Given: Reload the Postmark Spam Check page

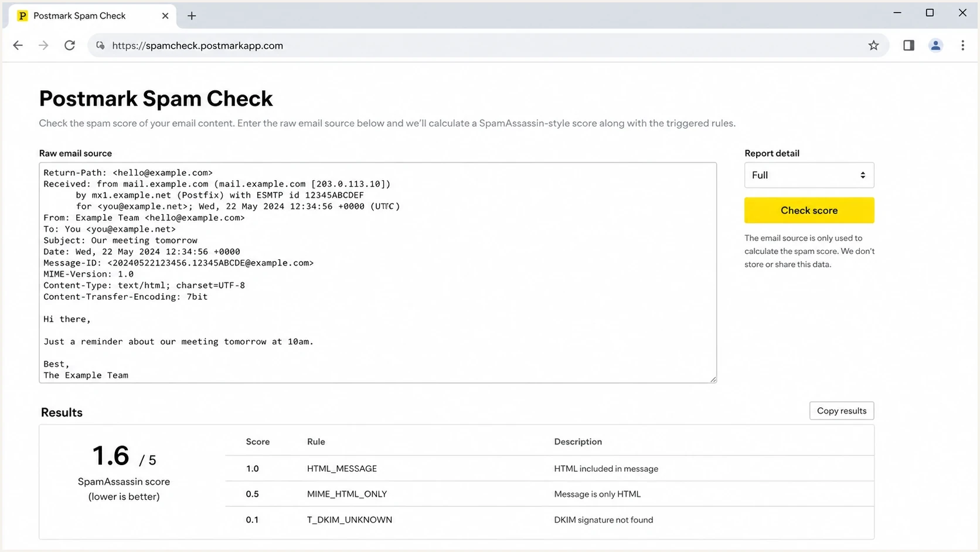Looking at the screenshot, I should 70,45.
